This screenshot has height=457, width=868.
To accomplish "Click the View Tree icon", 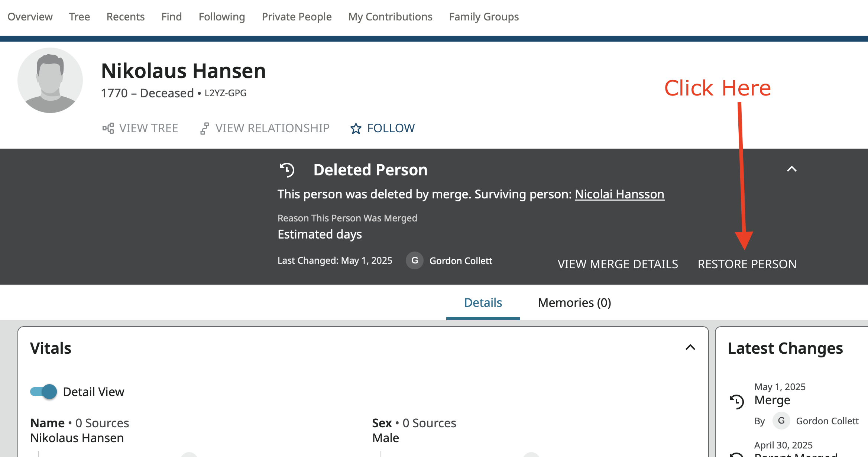I will click(x=108, y=129).
